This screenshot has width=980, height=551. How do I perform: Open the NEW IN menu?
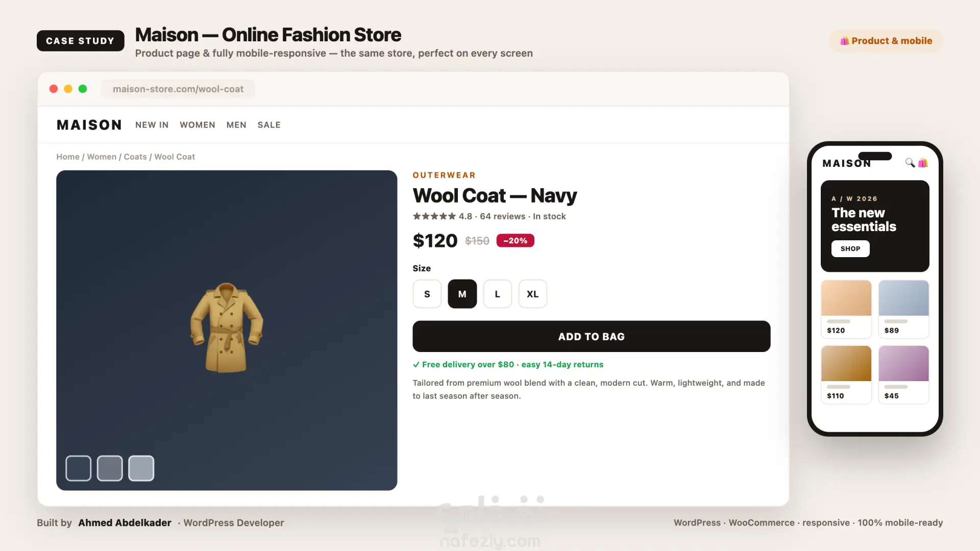pyautogui.click(x=152, y=125)
